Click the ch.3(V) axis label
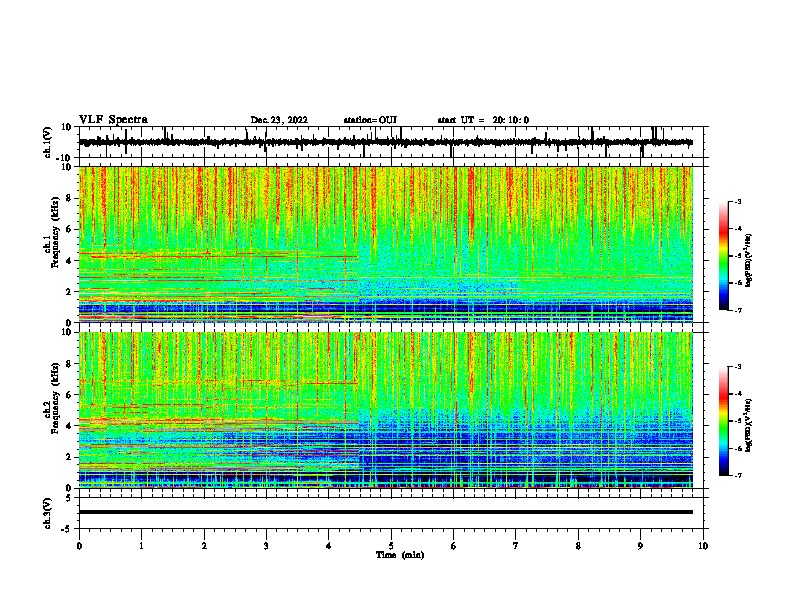This screenshot has height=612, width=792. [48, 513]
